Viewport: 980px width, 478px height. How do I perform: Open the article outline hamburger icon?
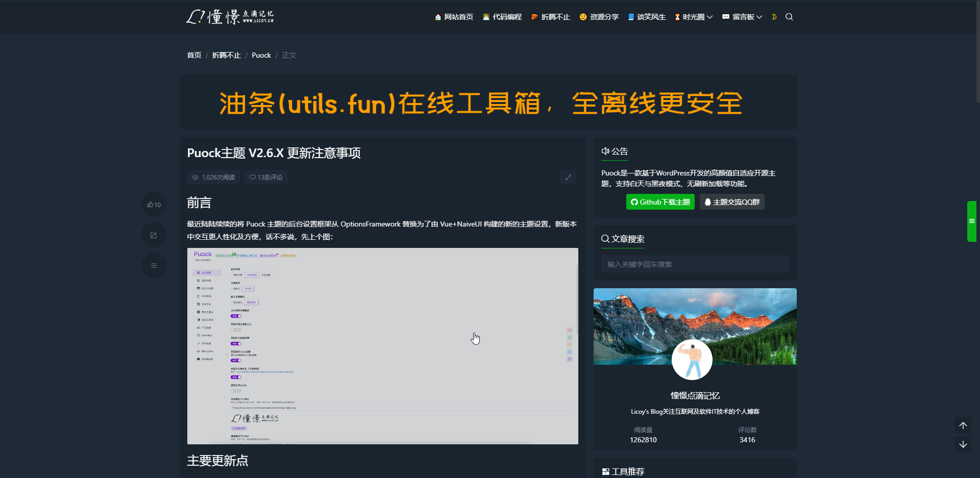click(x=154, y=265)
